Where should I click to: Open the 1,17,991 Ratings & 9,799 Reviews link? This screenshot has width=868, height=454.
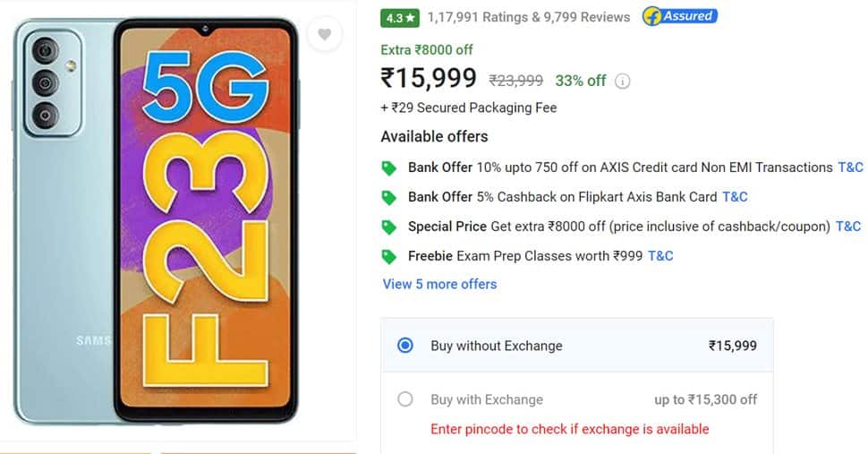click(x=529, y=17)
